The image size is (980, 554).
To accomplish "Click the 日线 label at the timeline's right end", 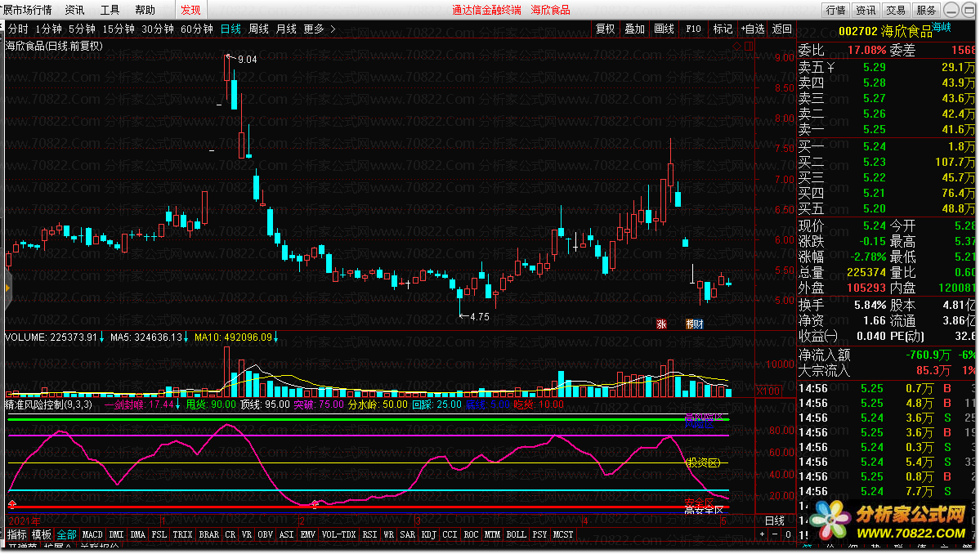I will click(x=775, y=520).
